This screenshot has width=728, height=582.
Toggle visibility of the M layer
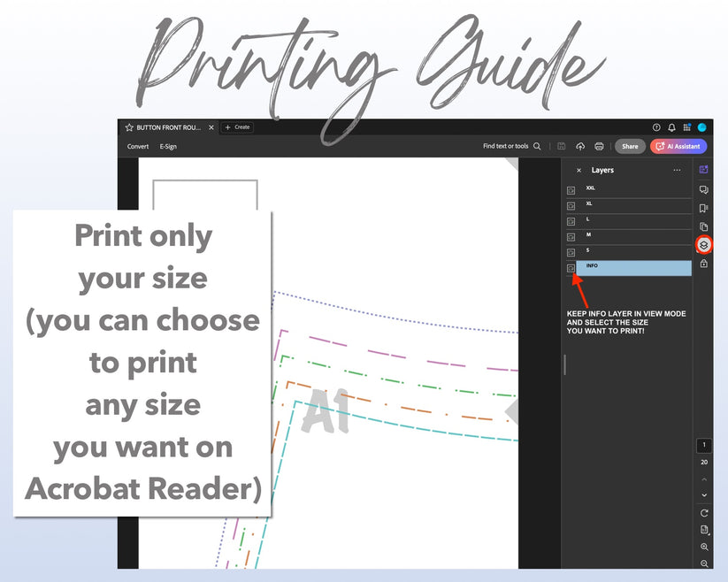(x=571, y=237)
